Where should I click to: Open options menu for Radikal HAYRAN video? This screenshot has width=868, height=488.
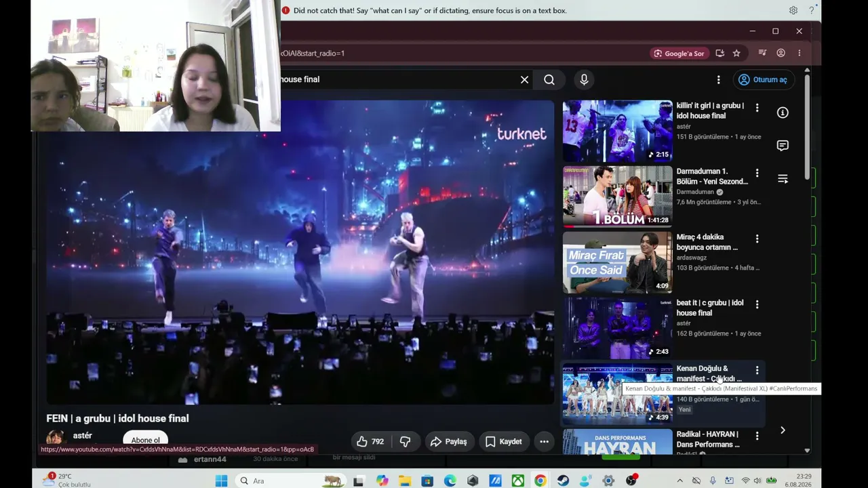pos(757,436)
